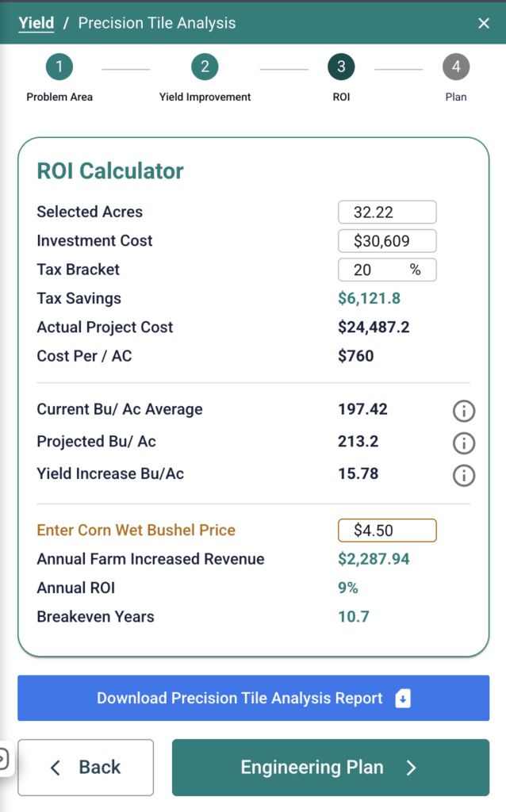Continue to Engineering Plan
Screen dimensions: 506x812
[x=331, y=768]
